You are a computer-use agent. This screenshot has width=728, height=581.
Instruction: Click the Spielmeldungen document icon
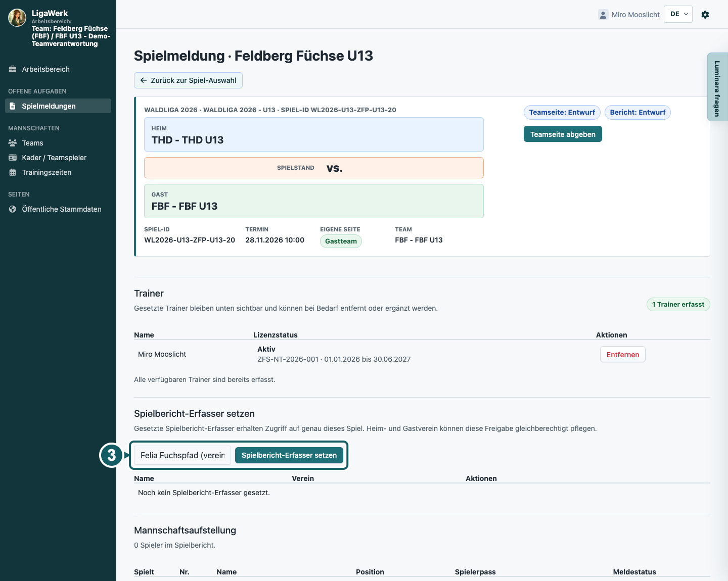pyautogui.click(x=13, y=106)
